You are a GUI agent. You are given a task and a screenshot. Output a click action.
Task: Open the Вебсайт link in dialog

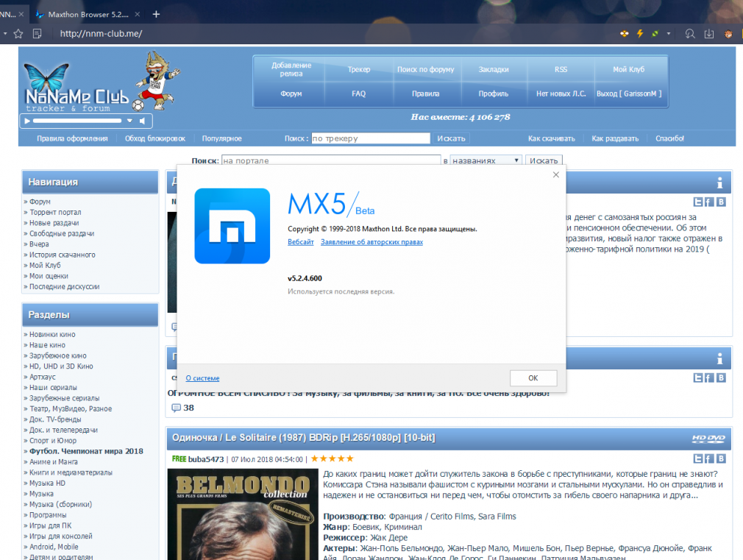pos(301,242)
